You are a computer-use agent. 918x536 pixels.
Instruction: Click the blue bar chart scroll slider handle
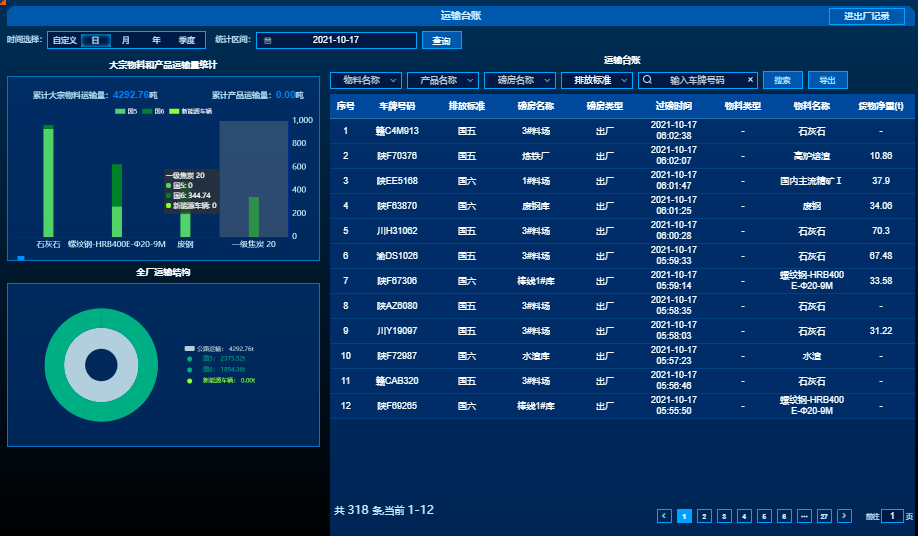21,258
